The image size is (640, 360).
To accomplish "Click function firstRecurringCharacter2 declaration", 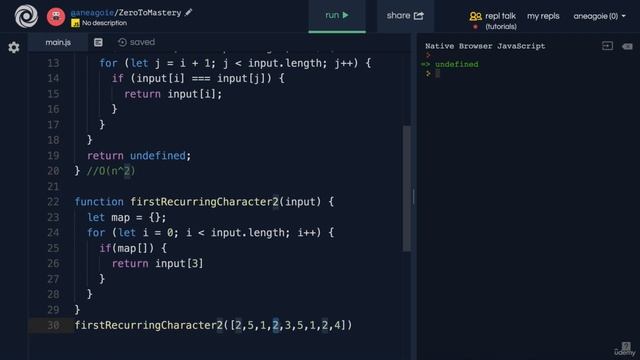I will point(204,202).
